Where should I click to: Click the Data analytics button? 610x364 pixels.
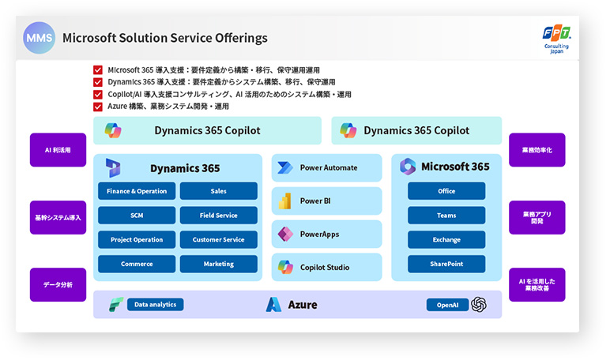pyautogui.click(x=155, y=305)
